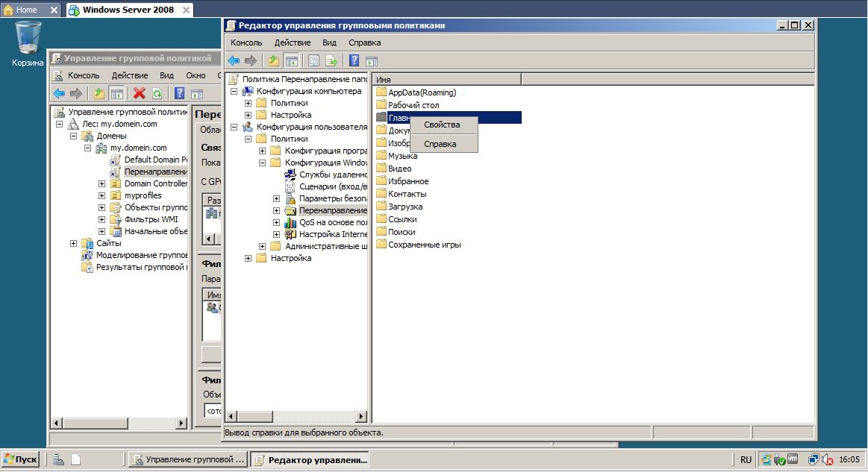868x472 pixels.
Task: Expand the Административные шаблоны node
Action: point(263,246)
